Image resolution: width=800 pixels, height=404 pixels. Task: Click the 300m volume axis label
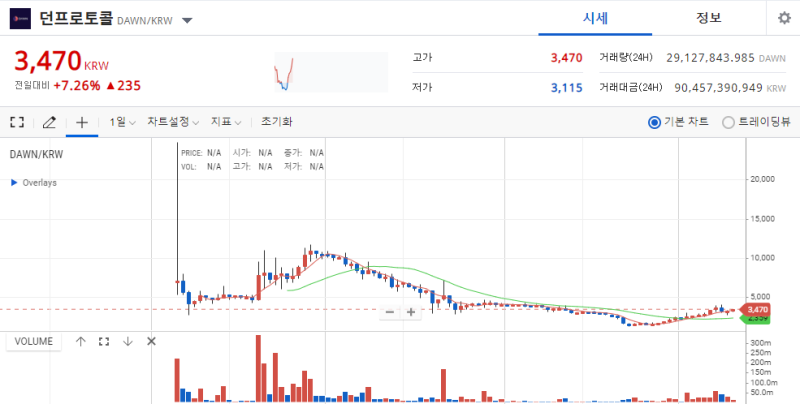coord(761,343)
